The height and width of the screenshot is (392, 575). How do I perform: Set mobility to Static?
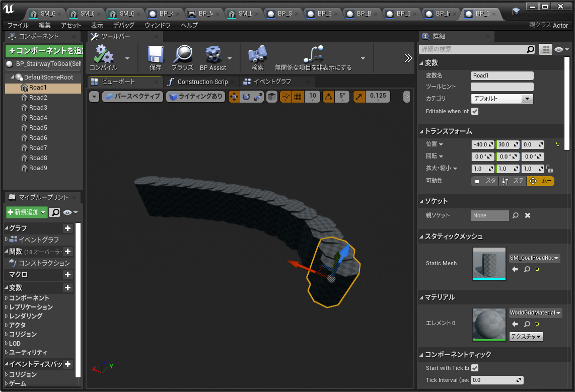(x=485, y=181)
